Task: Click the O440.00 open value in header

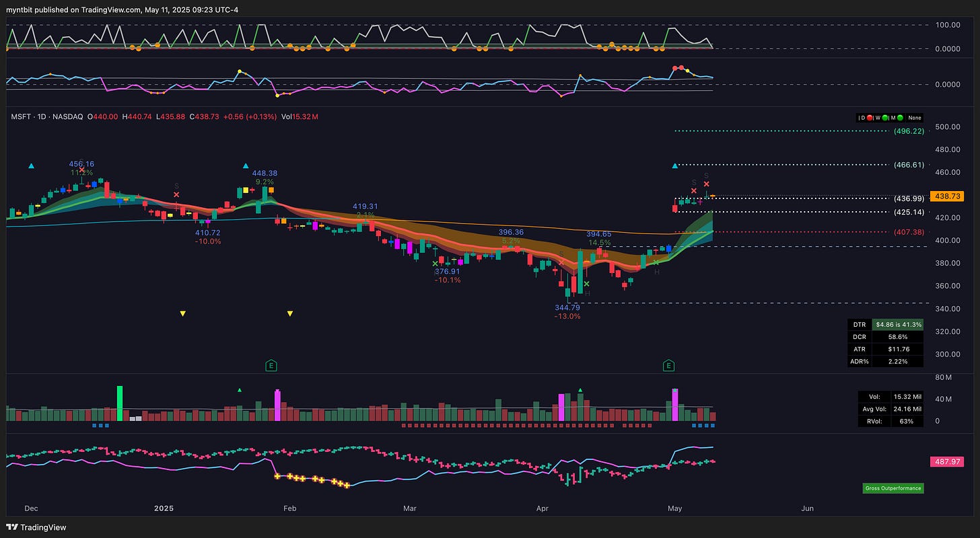Action: tap(101, 117)
